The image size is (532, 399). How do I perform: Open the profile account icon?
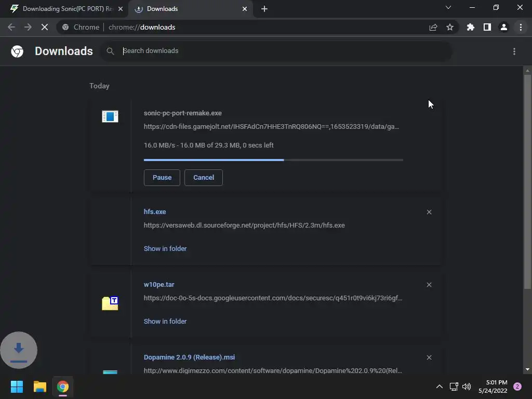pyautogui.click(x=504, y=27)
